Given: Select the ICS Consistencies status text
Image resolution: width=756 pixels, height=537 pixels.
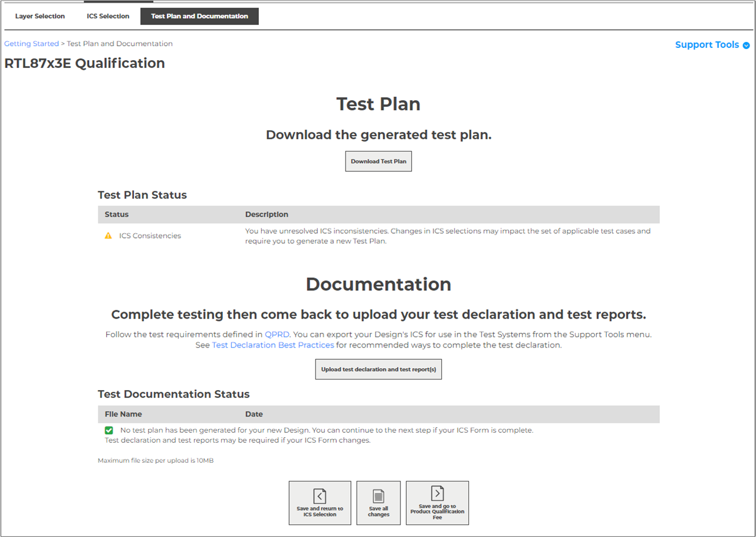Looking at the screenshot, I should point(150,235).
